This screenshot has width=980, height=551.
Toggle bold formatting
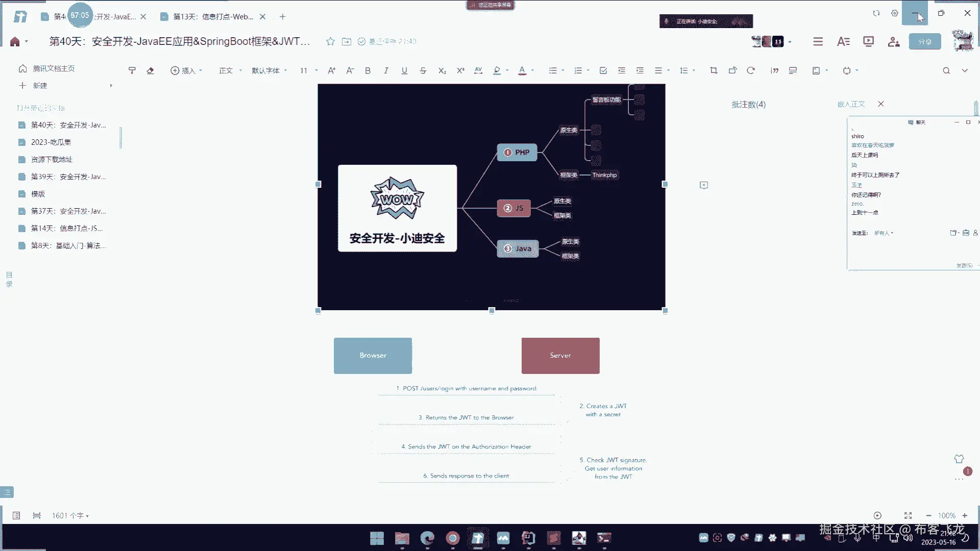367,70
